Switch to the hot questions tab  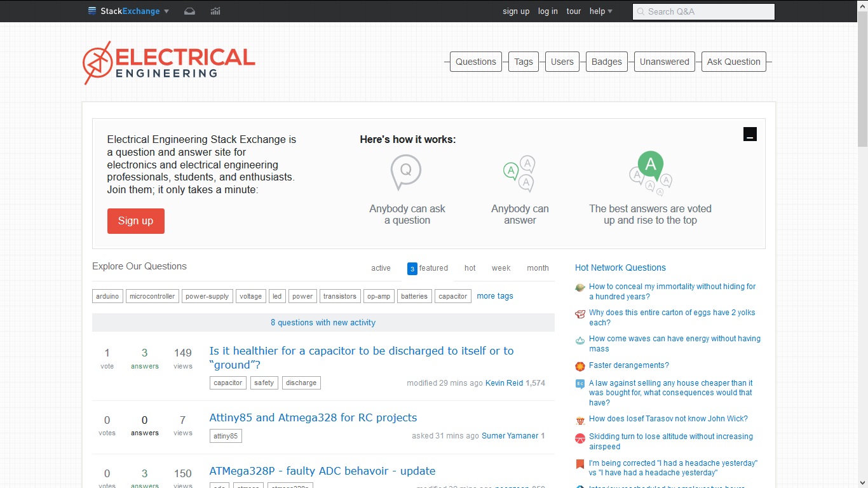point(470,268)
